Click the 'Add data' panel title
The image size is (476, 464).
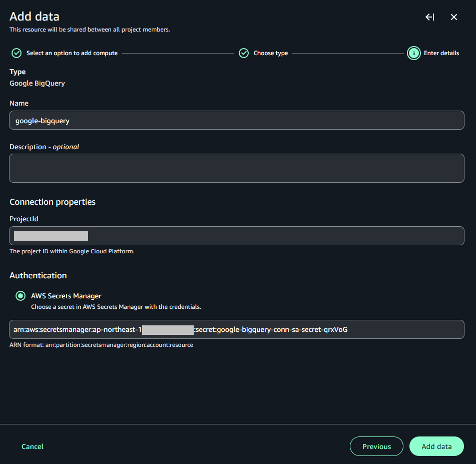[x=35, y=17]
